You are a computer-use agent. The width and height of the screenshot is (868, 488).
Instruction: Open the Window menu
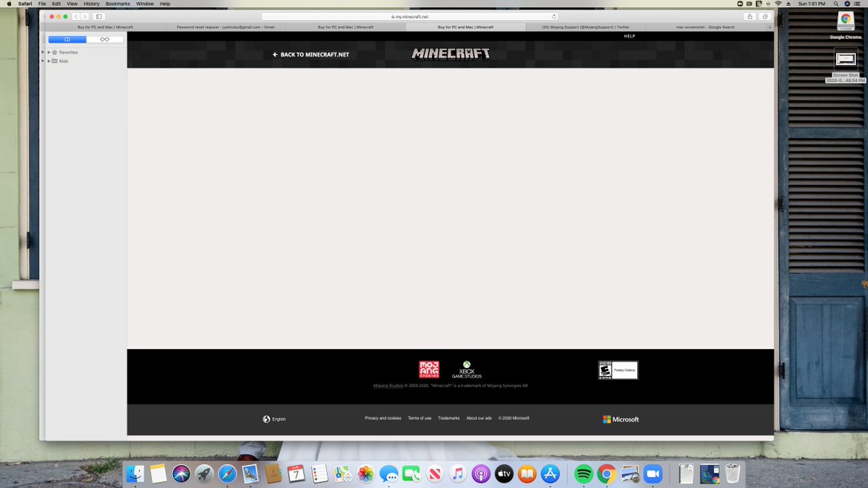click(x=145, y=4)
